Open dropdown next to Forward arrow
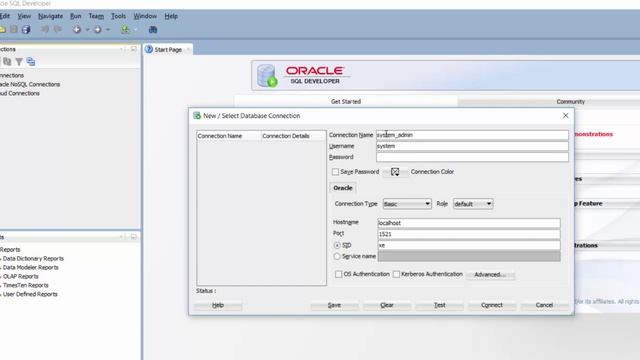 point(108,30)
